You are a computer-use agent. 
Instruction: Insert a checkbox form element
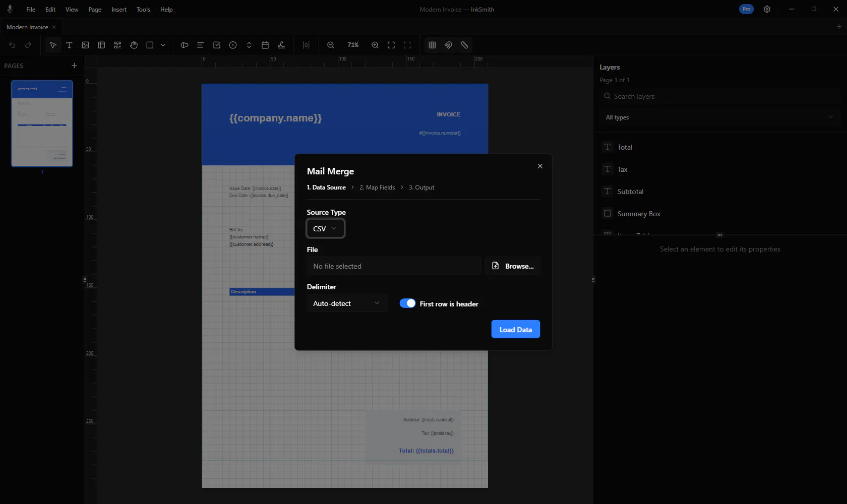[x=217, y=45]
